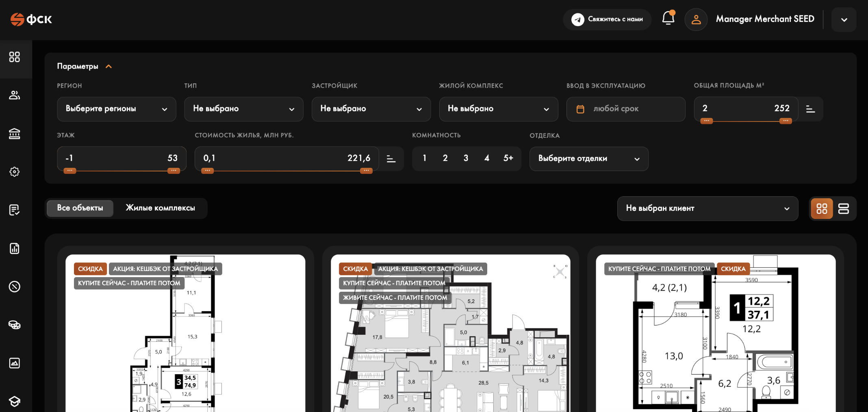The image size is (868, 412).
Task: Open the Не выбран клиент dropdown
Action: (x=707, y=208)
